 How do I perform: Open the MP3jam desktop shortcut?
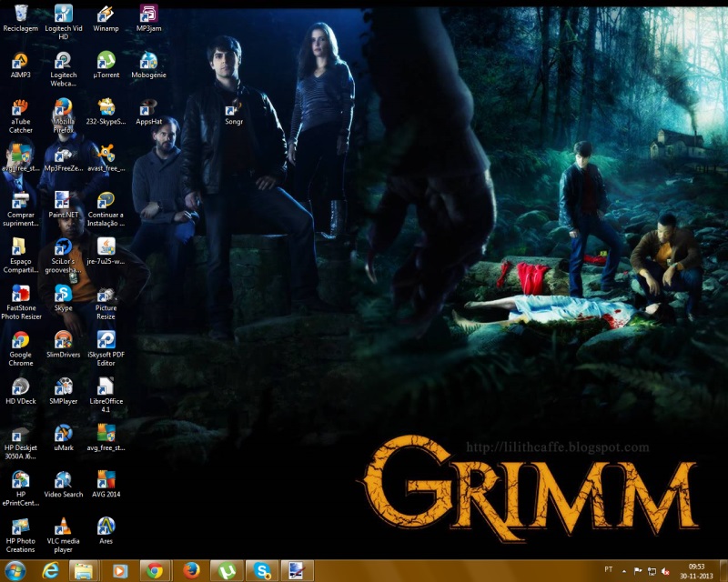click(148, 15)
